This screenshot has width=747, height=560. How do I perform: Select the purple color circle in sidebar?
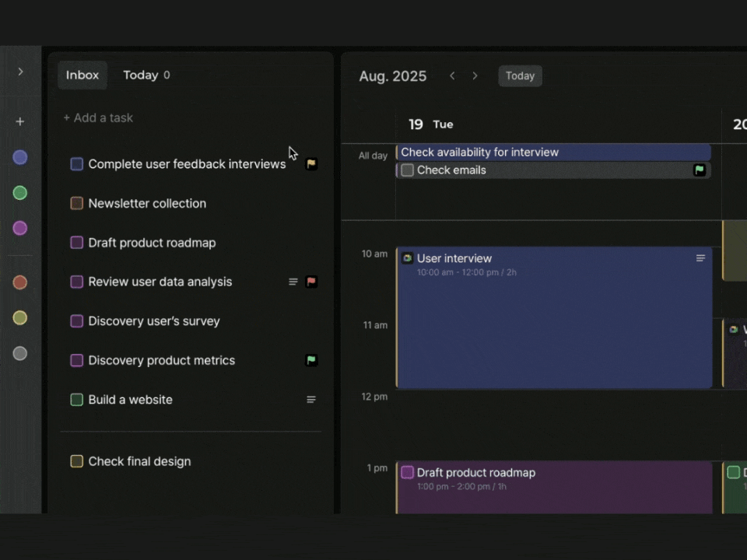[20, 228]
